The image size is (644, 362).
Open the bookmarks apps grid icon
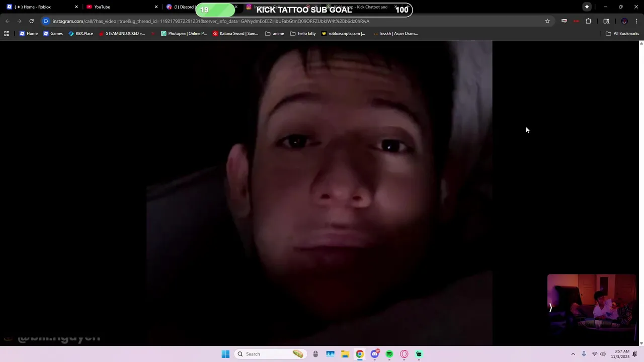[7, 34]
